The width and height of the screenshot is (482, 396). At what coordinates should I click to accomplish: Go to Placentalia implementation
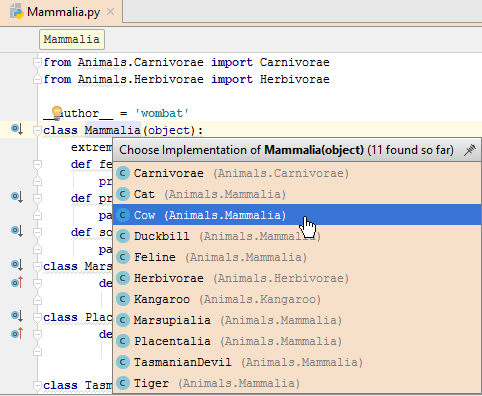(297, 341)
